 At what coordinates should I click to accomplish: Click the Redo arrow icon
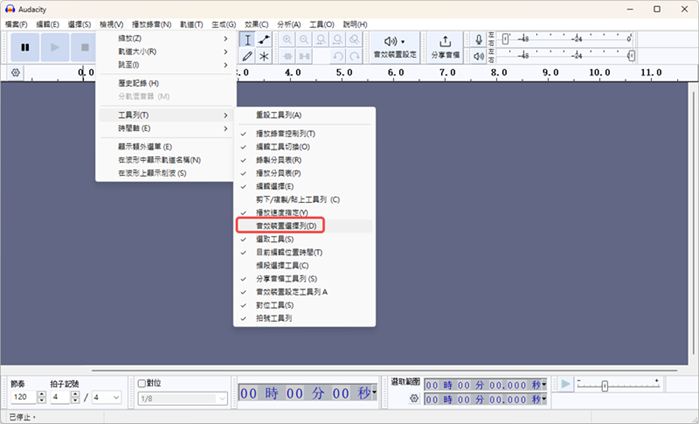[x=354, y=56]
